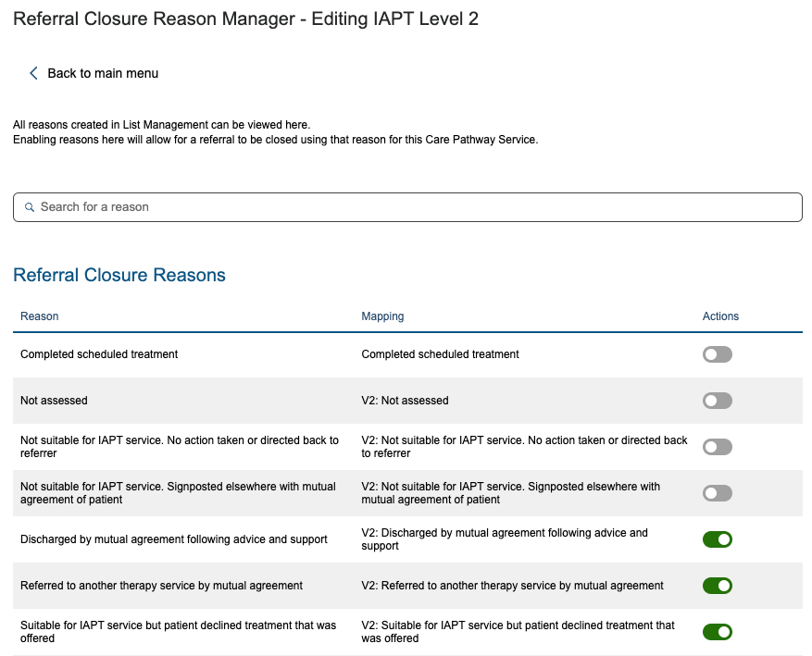Click 'V2: Not assessed' mapping text
Screen dimensions: 812x656
405,401
